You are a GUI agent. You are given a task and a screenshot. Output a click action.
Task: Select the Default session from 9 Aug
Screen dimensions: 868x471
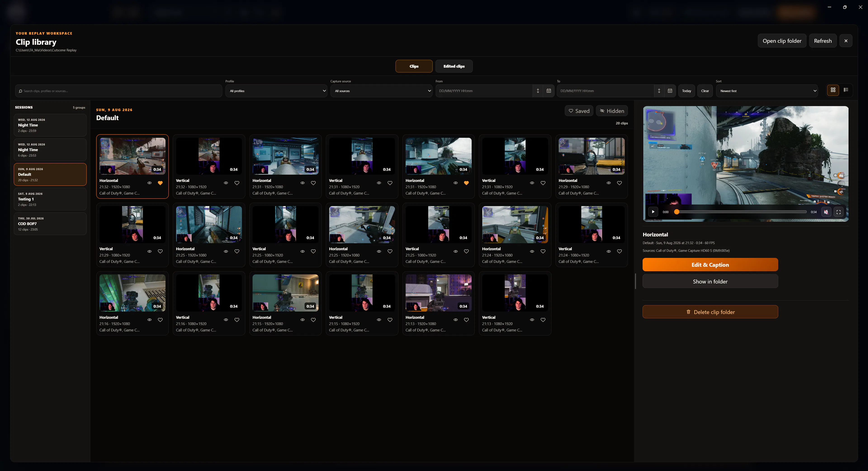pyautogui.click(x=50, y=174)
